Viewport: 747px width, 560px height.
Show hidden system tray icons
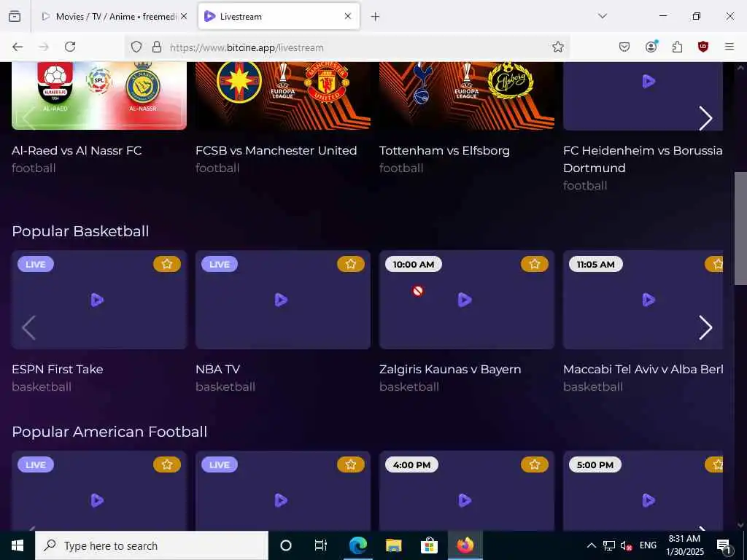pos(591,545)
